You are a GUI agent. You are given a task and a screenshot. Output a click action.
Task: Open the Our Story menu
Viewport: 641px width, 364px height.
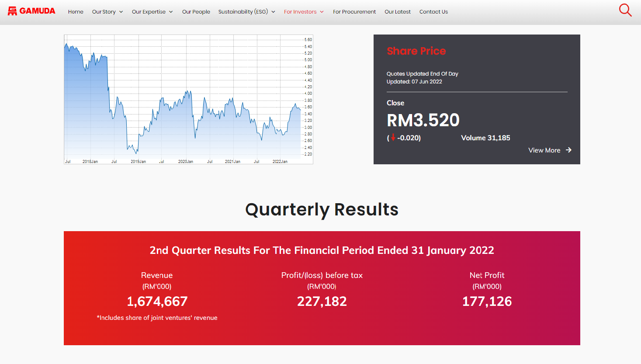tap(104, 12)
